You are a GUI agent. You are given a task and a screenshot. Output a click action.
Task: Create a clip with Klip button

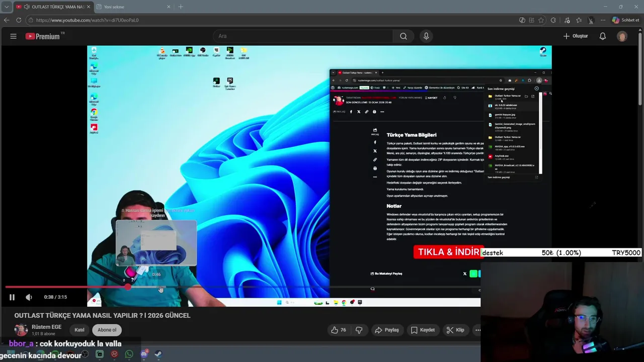[455, 330]
